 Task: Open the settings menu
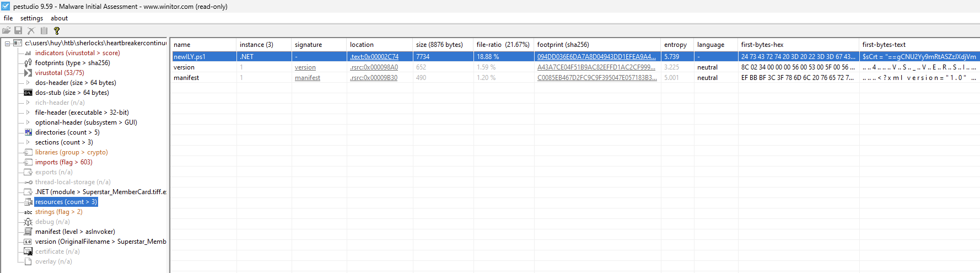coord(31,18)
